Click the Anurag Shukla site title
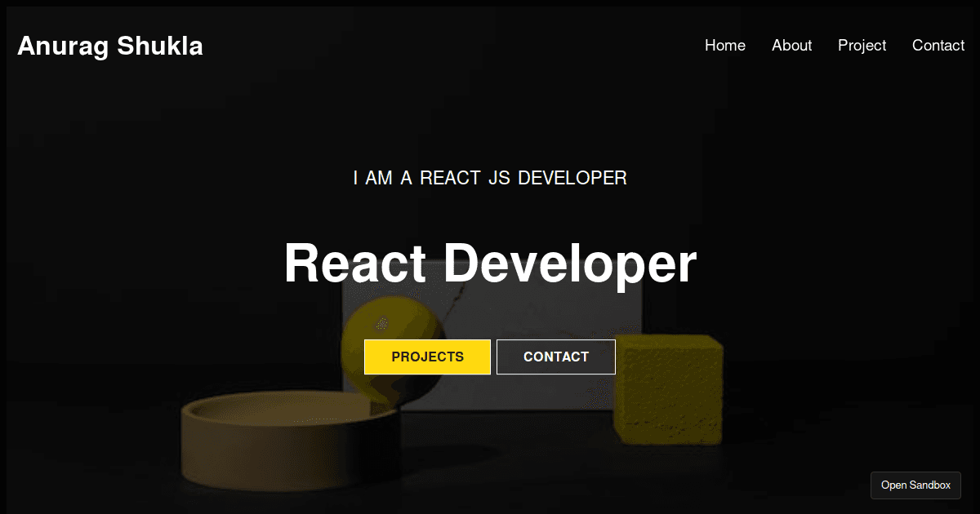 110,47
